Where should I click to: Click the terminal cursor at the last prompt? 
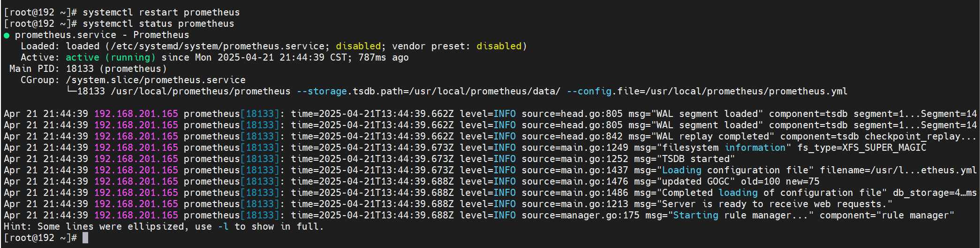pyautogui.click(x=85, y=238)
